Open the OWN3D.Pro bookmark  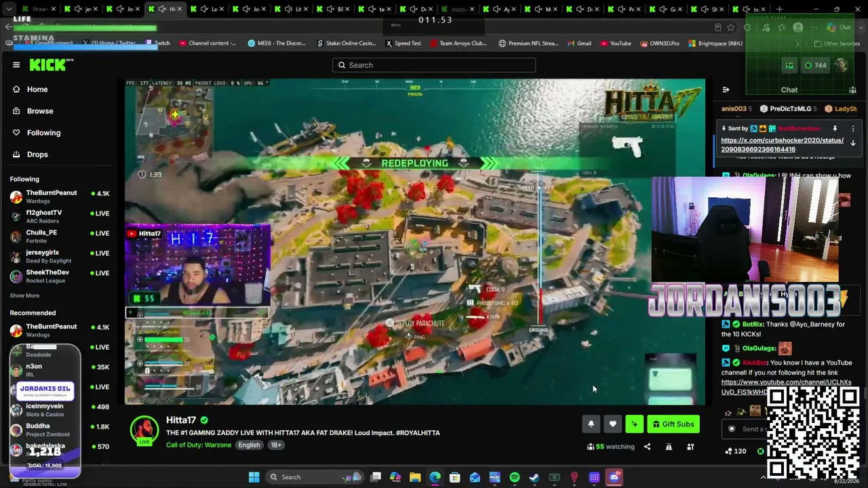[x=659, y=43]
